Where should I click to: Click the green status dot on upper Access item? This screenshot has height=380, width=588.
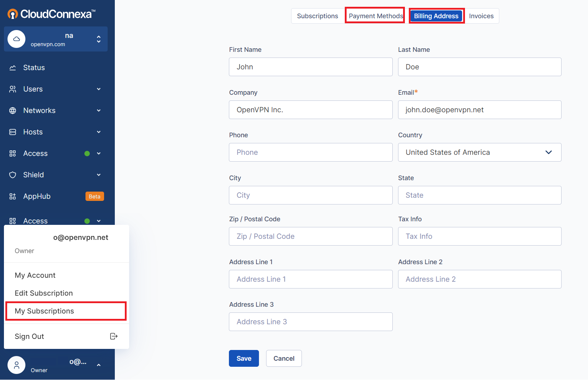87,153
